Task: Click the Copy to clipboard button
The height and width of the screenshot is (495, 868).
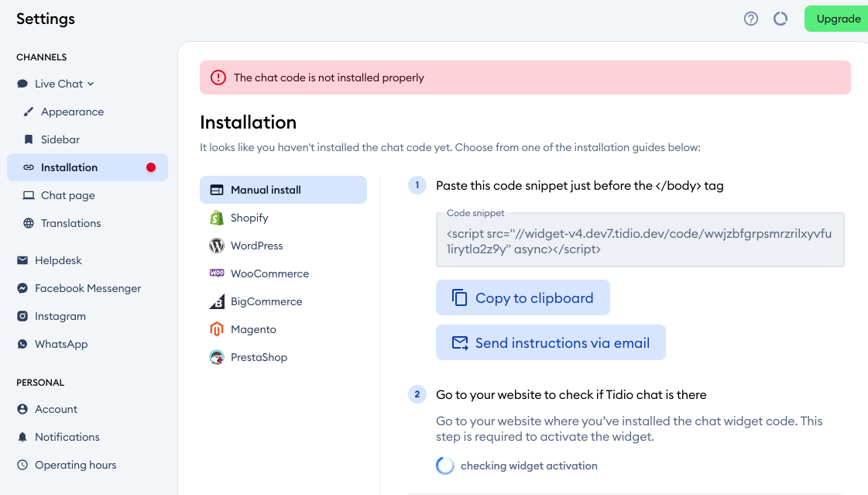Action: click(523, 298)
